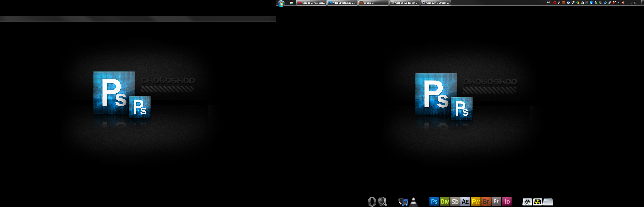Open After Effects dock icon
This screenshot has height=207, width=644.
(465, 201)
